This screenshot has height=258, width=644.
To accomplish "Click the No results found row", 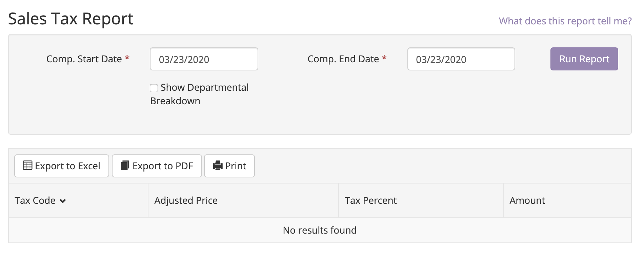I will tap(320, 230).
